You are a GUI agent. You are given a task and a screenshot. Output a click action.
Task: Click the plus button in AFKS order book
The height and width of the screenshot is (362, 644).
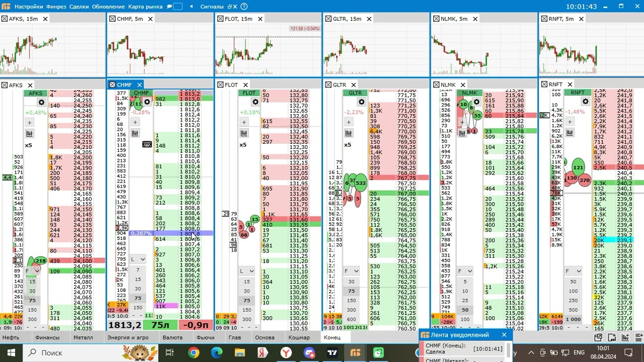(29, 122)
